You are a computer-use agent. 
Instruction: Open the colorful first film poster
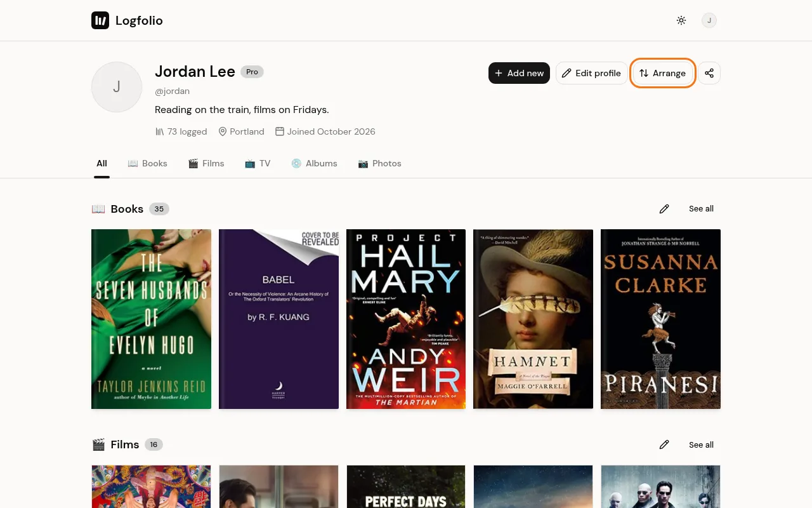point(151,486)
